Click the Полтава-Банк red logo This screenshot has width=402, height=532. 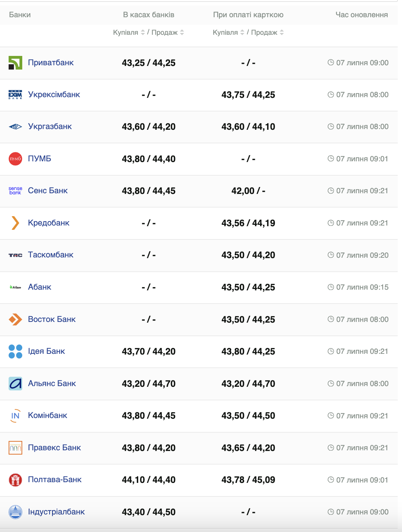point(15,480)
